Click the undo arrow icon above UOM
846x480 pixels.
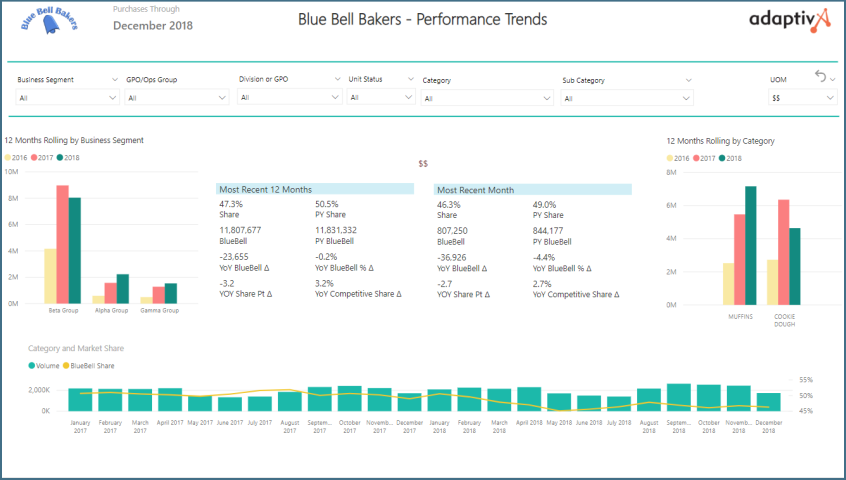coord(820,77)
